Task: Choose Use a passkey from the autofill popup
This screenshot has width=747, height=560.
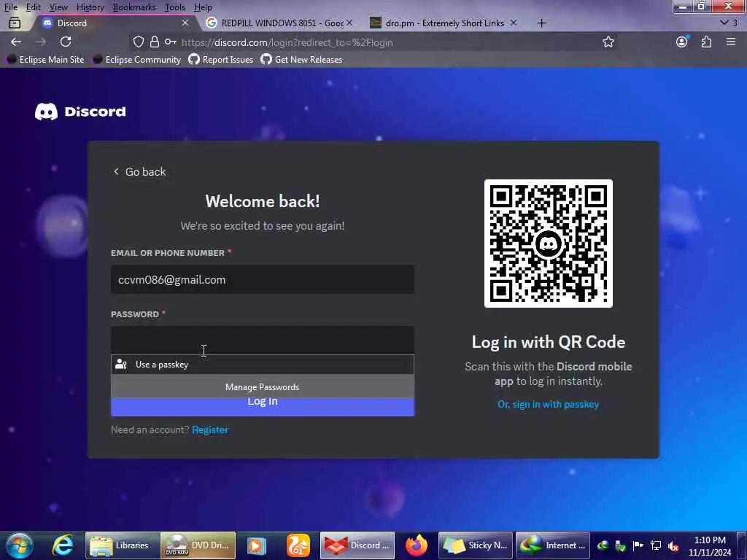Action: (263, 365)
